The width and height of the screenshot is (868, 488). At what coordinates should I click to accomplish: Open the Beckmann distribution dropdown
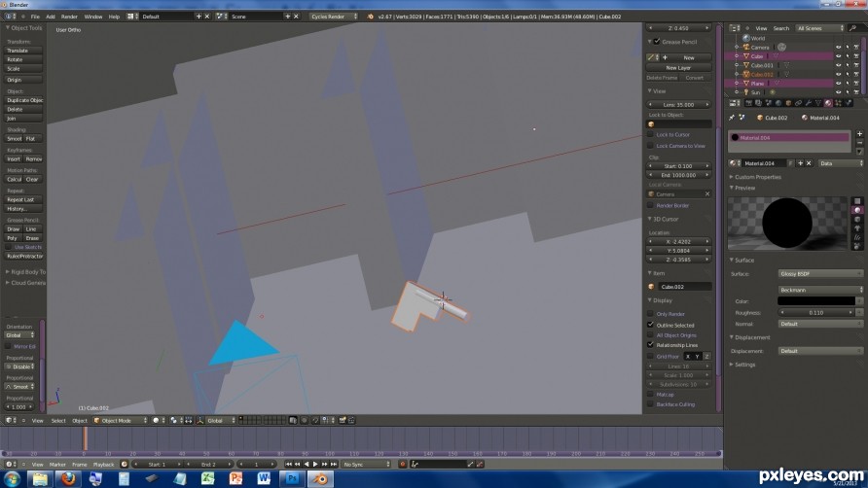pos(820,290)
